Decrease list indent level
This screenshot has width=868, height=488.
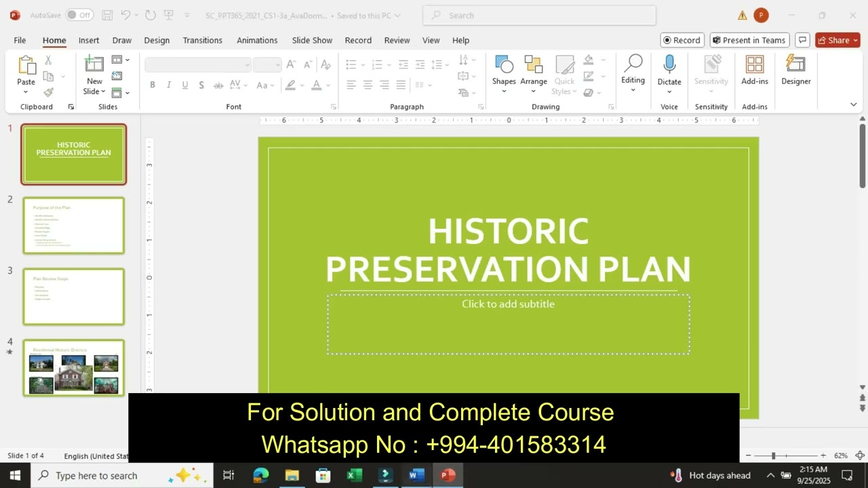403,64
